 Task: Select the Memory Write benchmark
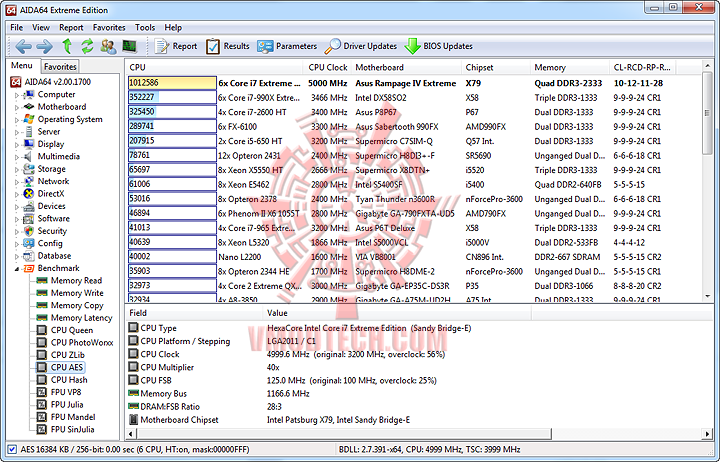point(70,293)
